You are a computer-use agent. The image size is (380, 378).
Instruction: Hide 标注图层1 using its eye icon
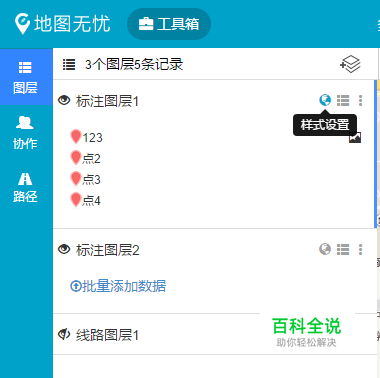(x=64, y=100)
